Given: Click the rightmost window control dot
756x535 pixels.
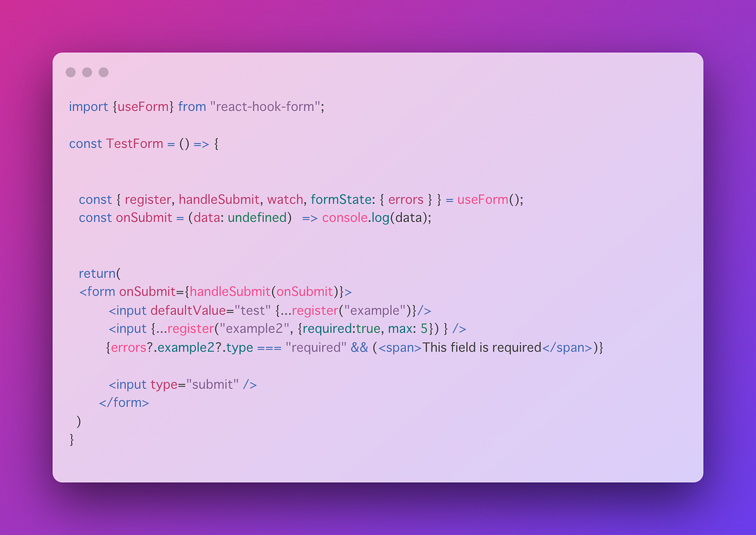Looking at the screenshot, I should pos(105,72).
